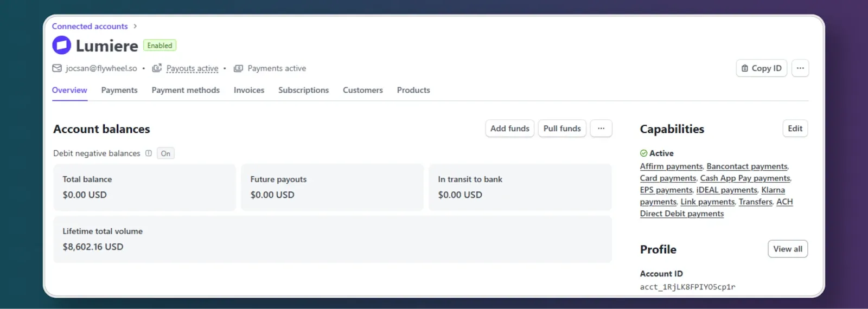Click the email envelope icon
This screenshot has width=868, height=309.
coord(57,68)
